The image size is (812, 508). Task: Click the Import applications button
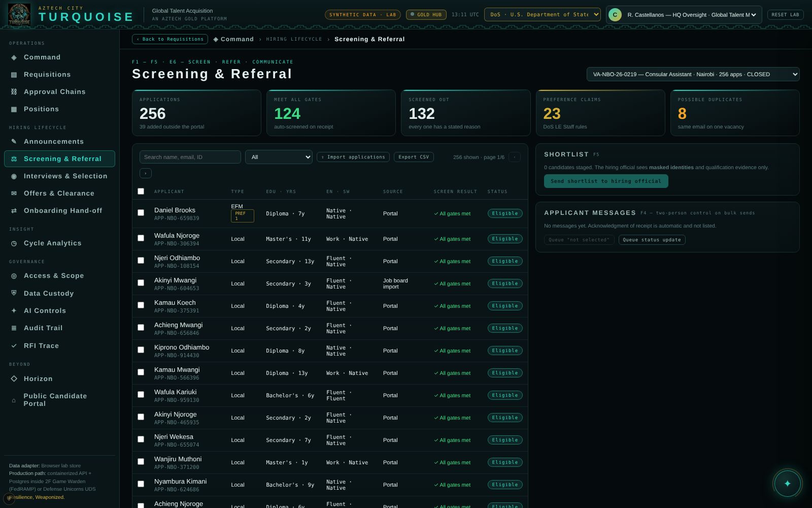click(x=353, y=157)
